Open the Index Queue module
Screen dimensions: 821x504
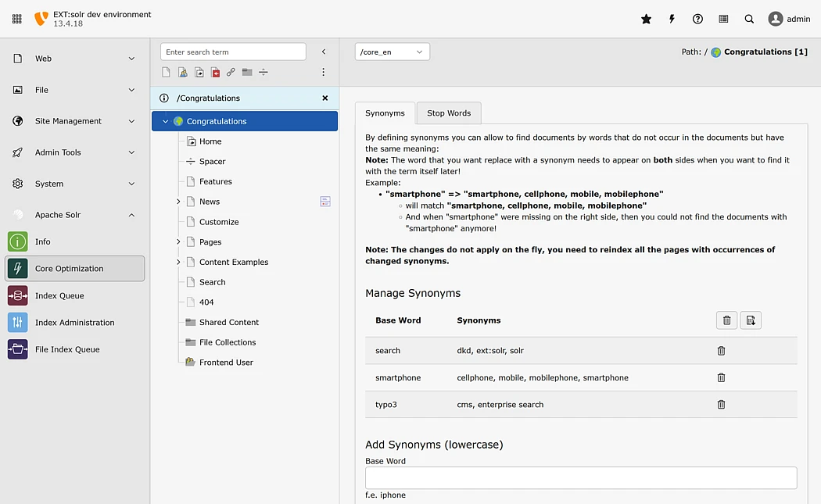pos(59,295)
